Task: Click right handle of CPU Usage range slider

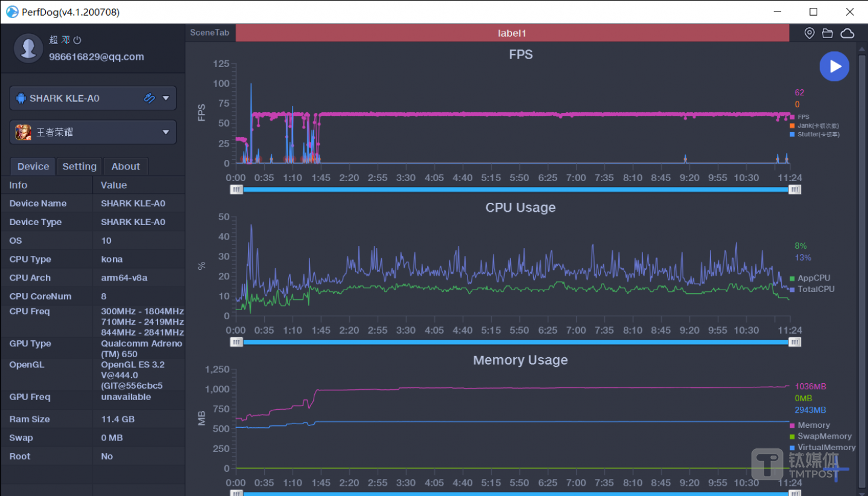Action: click(x=795, y=342)
